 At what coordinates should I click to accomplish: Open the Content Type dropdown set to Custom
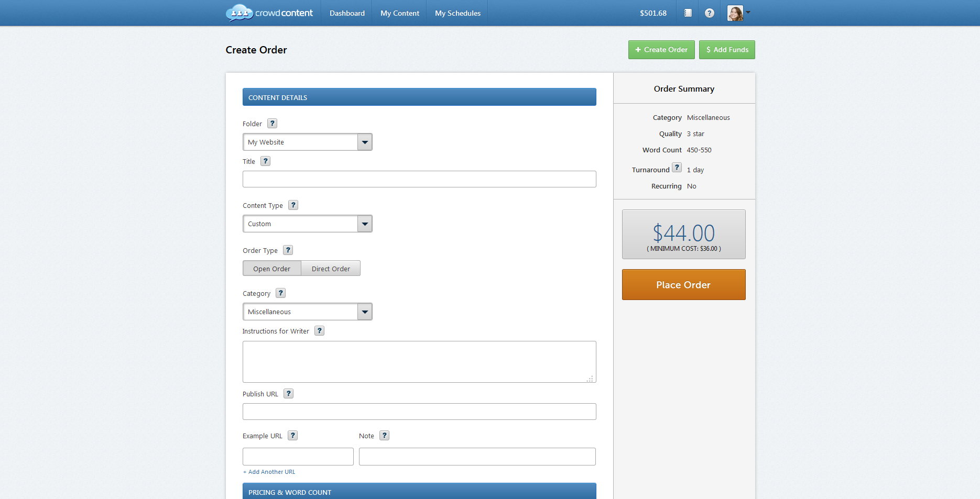pos(307,224)
